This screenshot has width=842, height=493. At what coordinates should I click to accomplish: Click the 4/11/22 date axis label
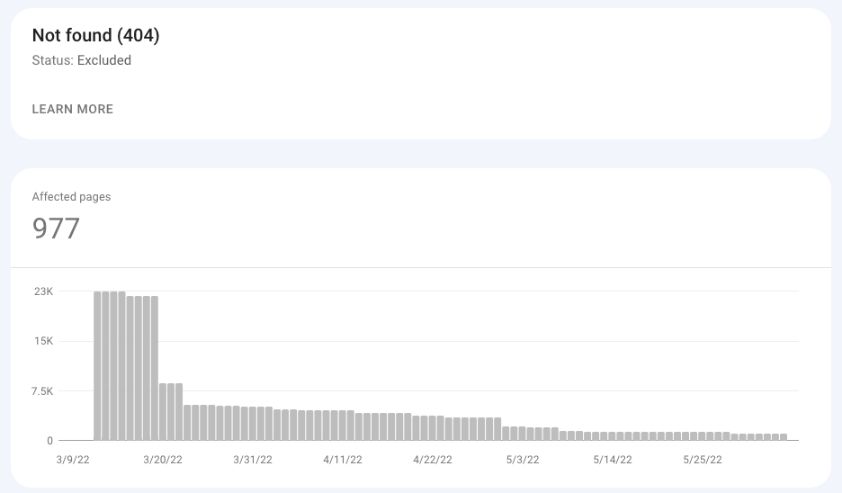tap(344, 460)
